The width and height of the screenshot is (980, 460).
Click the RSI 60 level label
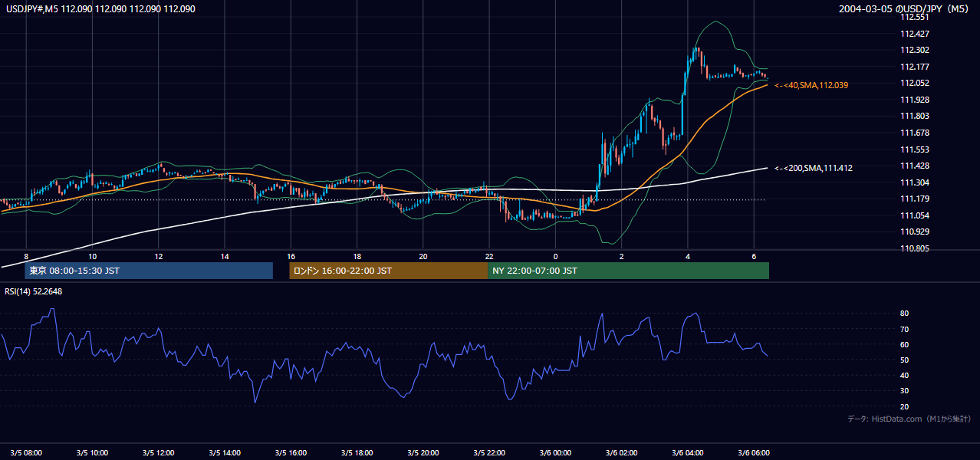pyautogui.click(x=905, y=344)
